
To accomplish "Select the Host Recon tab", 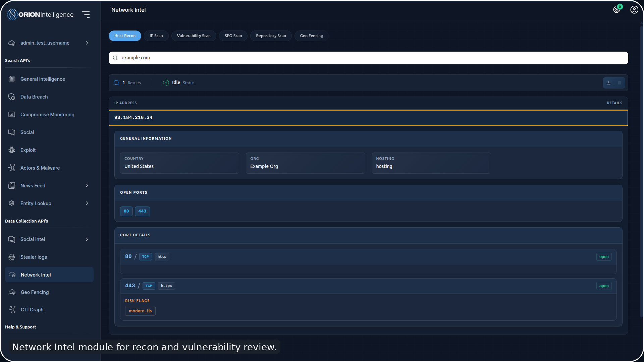I will coord(125,36).
